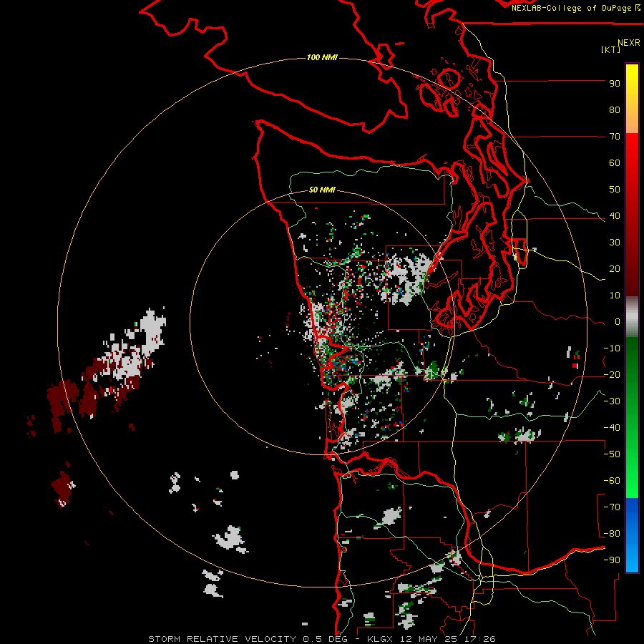Image resolution: width=644 pixels, height=644 pixels.
Task: Click the positive "30" scale value
Action: coord(615,243)
